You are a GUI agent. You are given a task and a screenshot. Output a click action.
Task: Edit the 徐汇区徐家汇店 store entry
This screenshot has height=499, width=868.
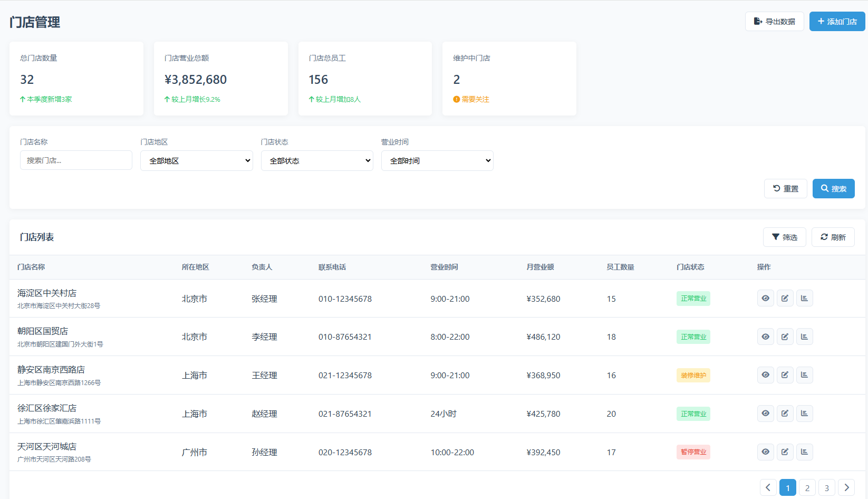click(x=785, y=414)
